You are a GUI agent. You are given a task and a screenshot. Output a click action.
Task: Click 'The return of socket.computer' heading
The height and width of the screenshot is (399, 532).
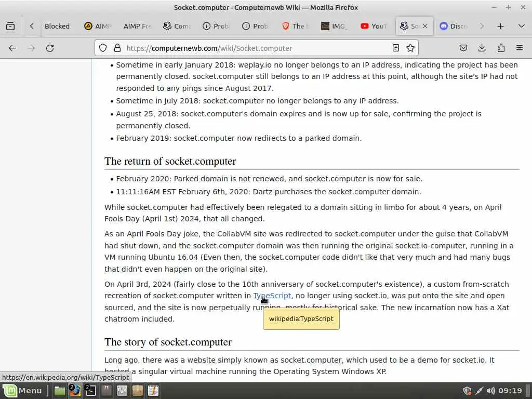pos(170,161)
